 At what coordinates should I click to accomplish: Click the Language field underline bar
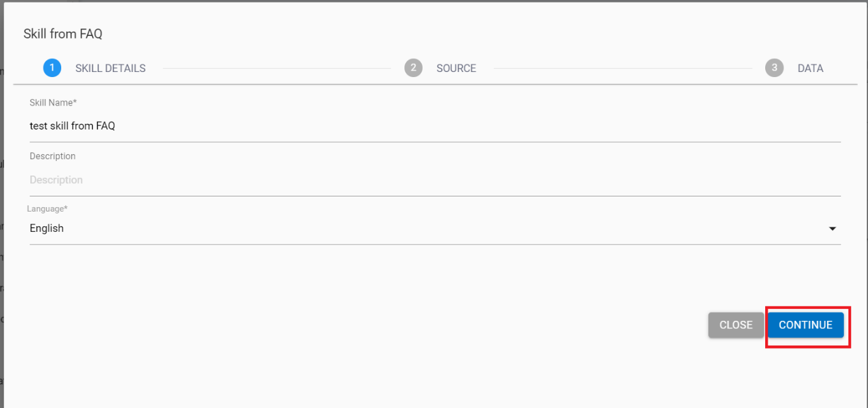pos(435,244)
